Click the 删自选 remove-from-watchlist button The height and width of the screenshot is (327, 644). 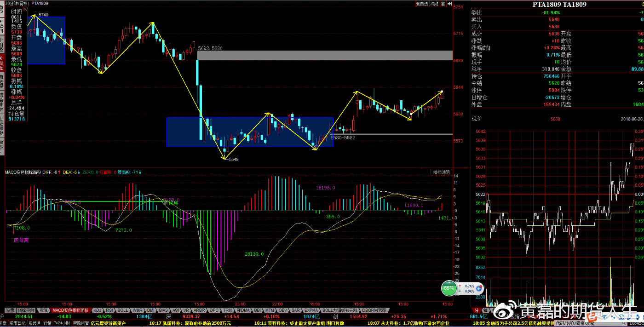(x=422, y=4)
